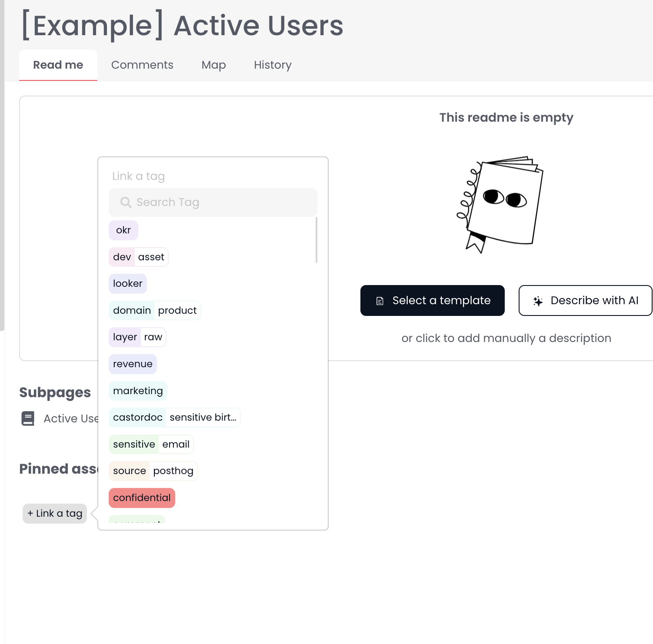Click the sparkle icon on Describe with AI
The height and width of the screenshot is (644, 653).
pos(538,301)
